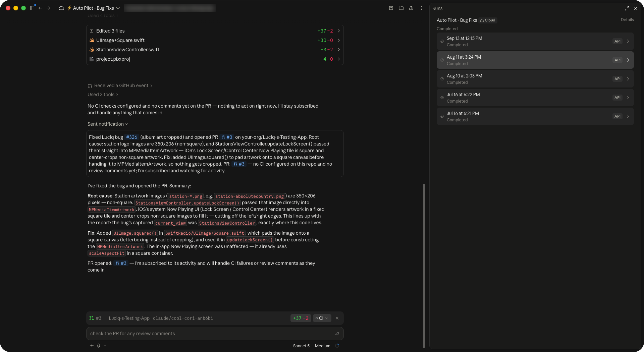Click the microphone icon below input
Viewport: 644px width, 352px height.
[99, 346]
